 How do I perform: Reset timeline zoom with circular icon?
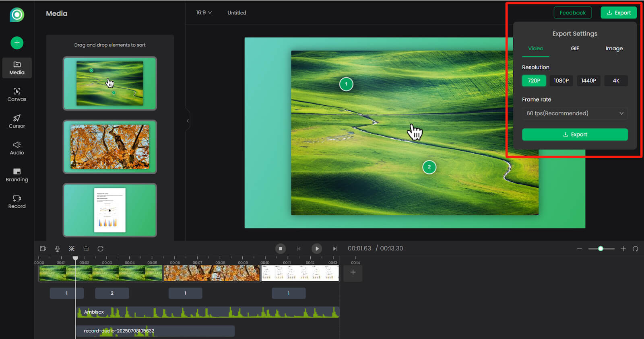[635, 249]
